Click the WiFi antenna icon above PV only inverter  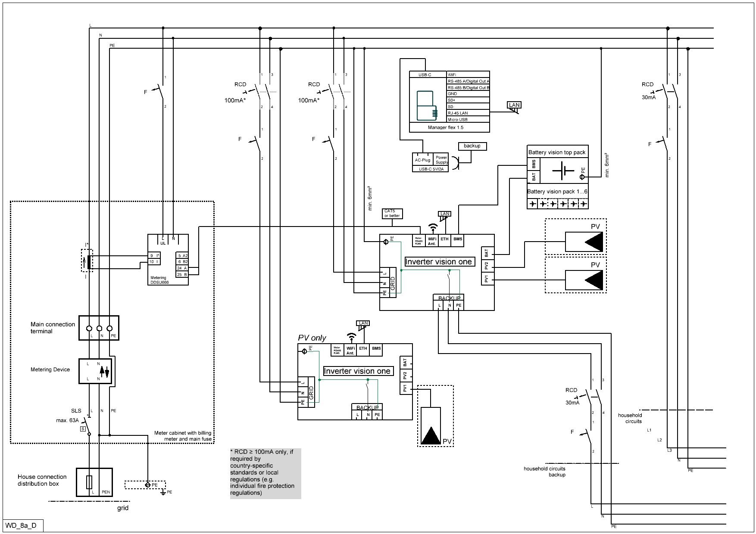352,336
